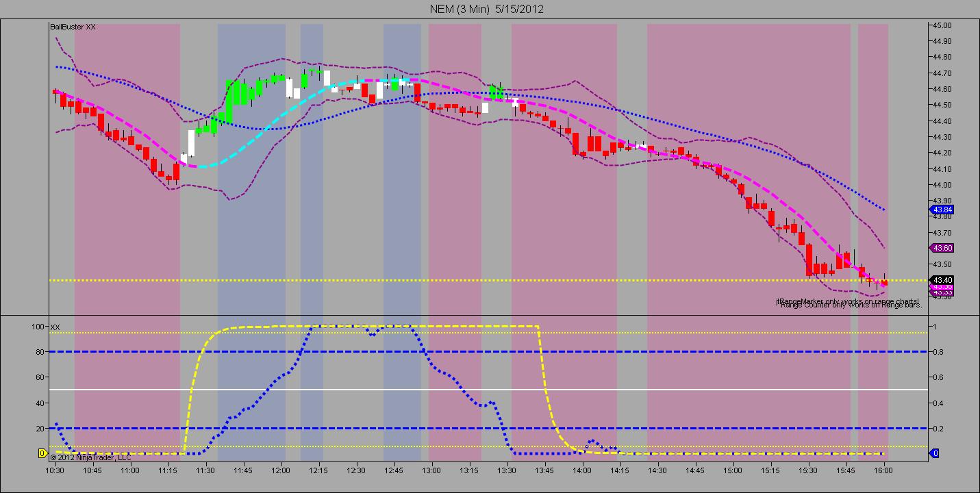Click the 60 level on oscillator left axis
Screen dimensions: 980x493
click(x=40, y=377)
